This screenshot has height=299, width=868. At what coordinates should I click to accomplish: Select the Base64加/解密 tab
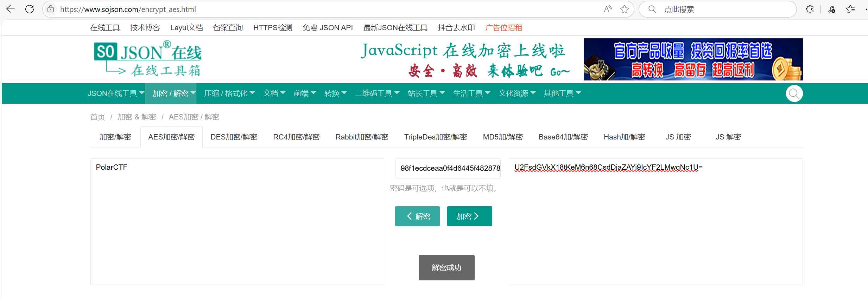(x=563, y=137)
